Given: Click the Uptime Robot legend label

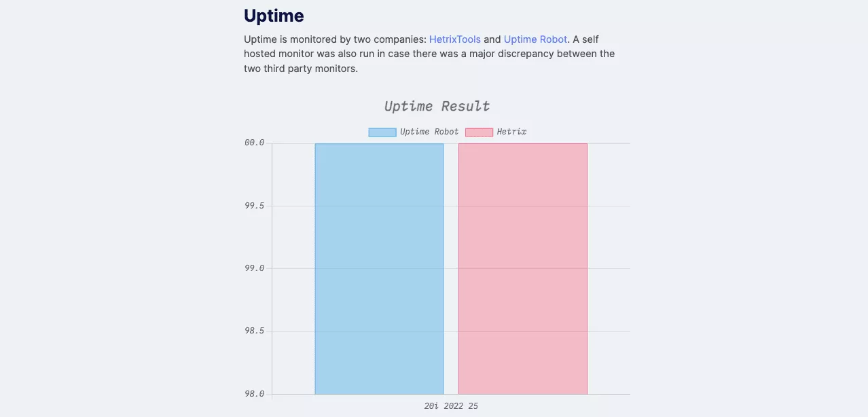Looking at the screenshot, I should click(429, 132).
